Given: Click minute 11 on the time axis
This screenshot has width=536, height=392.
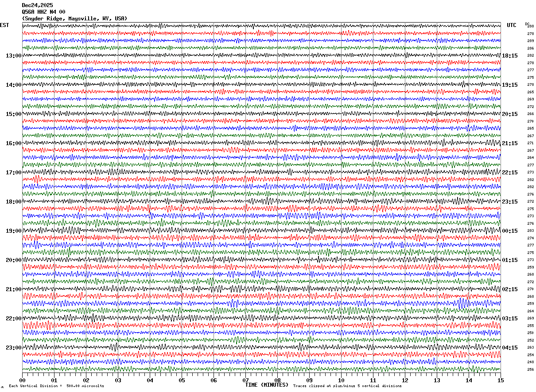Looking at the screenshot, I should (373, 380).
